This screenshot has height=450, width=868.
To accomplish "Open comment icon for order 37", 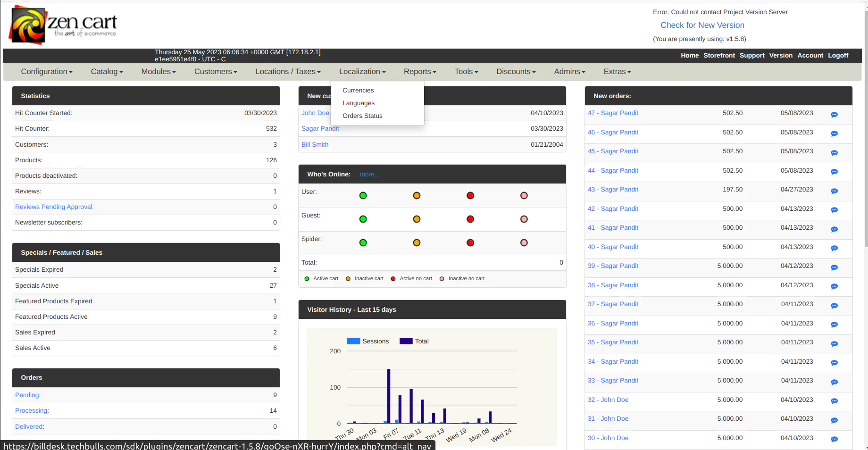I will 834,306.
